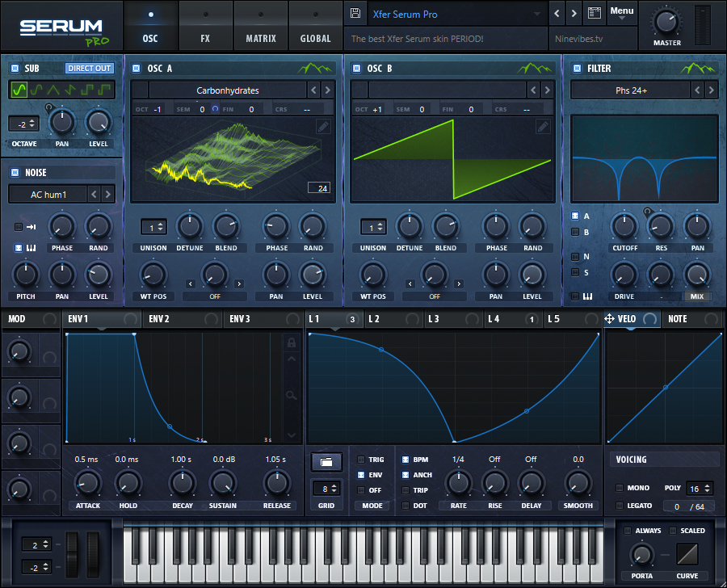The width and height of the screenshot is (727, 588).
Task: Switch to the FX tab
Action: [x=205, y=26]
